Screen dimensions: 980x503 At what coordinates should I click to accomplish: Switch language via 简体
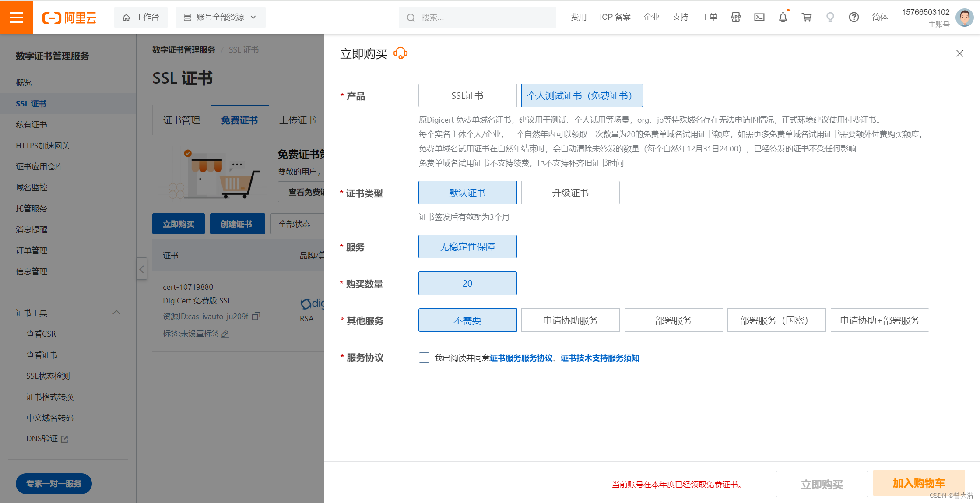(880, 17)
